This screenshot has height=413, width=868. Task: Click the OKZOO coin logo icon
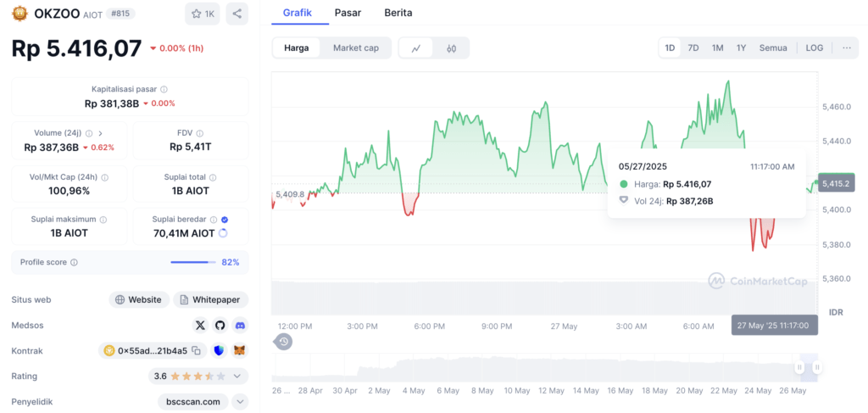click(20, 14)
